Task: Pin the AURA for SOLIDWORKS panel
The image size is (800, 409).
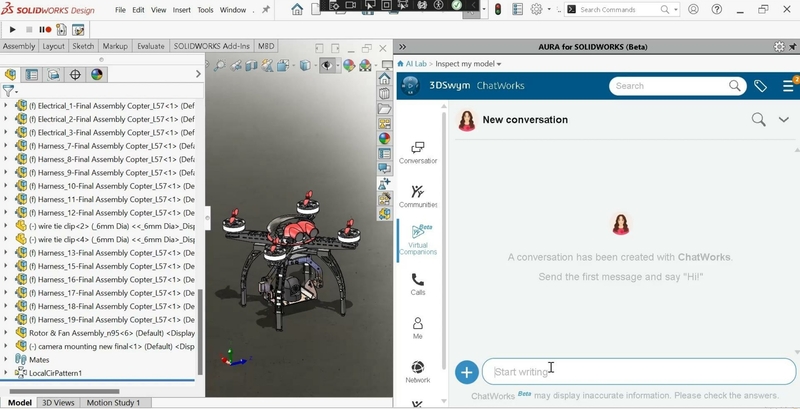Action: [x=792, y=47]
